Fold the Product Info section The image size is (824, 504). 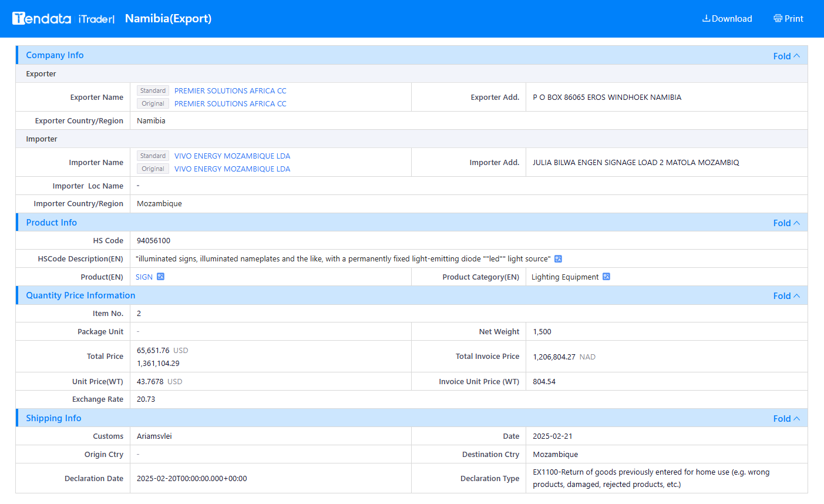coord(786,223)
